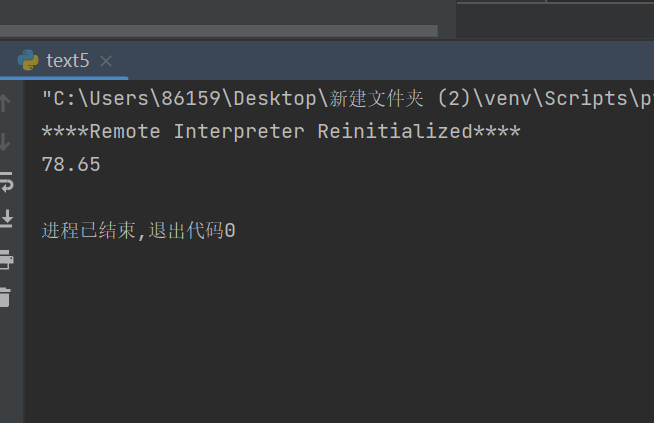This screenshot has width=654, height=423.
Task: Click the exit code 0 message line
Action: 139,231
